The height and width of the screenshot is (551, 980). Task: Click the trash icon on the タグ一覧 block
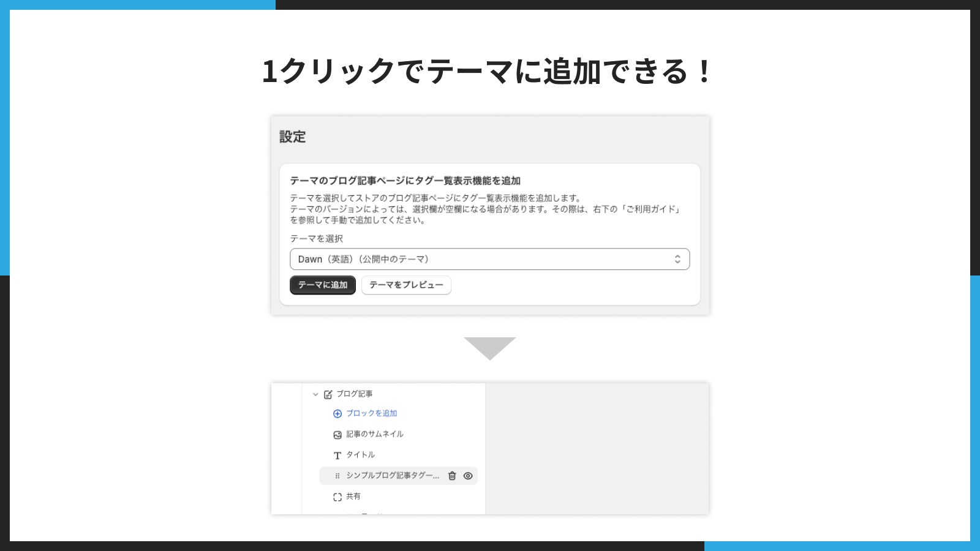(x=452, y=476)
